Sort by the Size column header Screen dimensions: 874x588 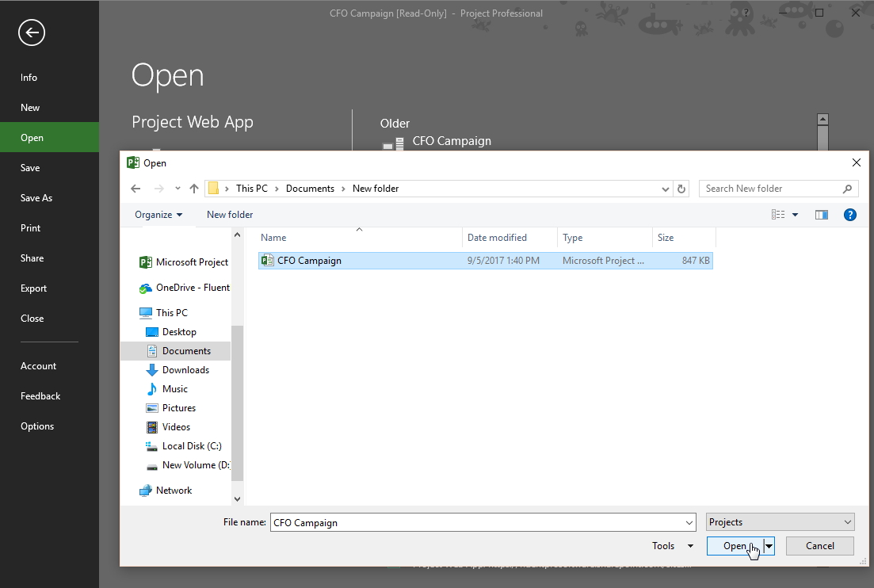click(x=683, y=238)
